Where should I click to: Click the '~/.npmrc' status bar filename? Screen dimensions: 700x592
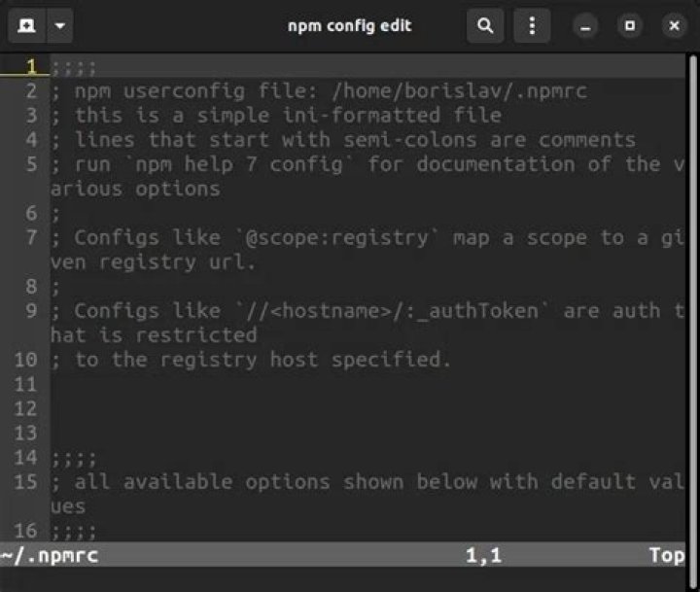[50, 556]
